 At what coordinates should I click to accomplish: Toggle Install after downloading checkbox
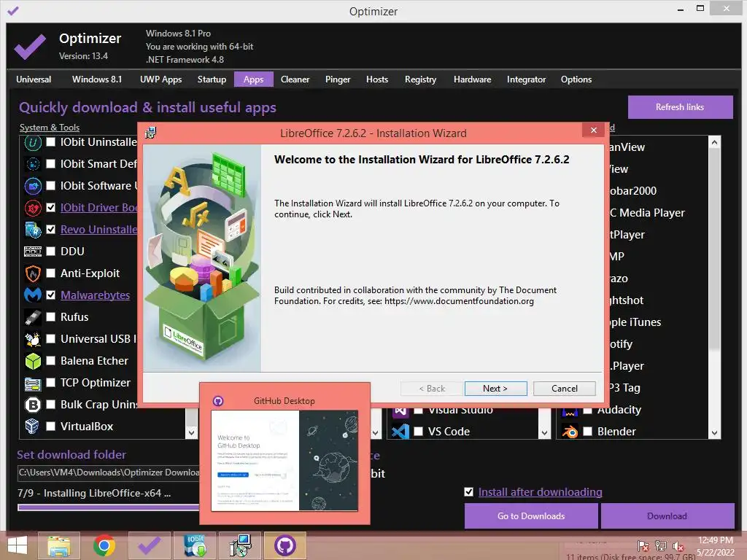[469, 492]
